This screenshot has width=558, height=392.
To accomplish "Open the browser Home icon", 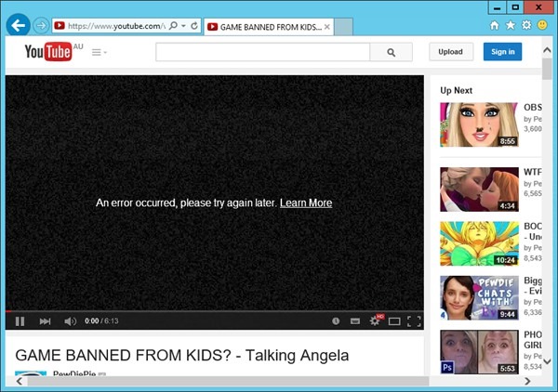I will [495, 25].
